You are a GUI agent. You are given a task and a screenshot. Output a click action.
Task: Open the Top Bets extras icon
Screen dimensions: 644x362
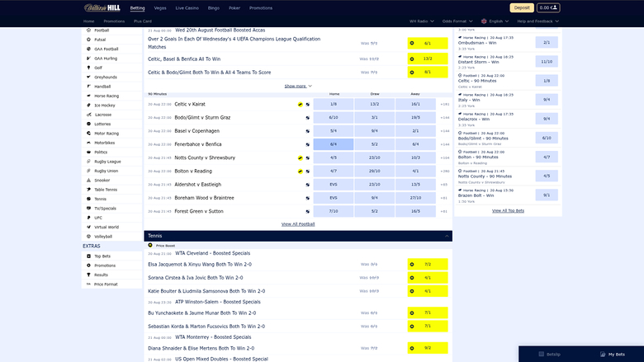pyautogui.click(x=88, y=256)
